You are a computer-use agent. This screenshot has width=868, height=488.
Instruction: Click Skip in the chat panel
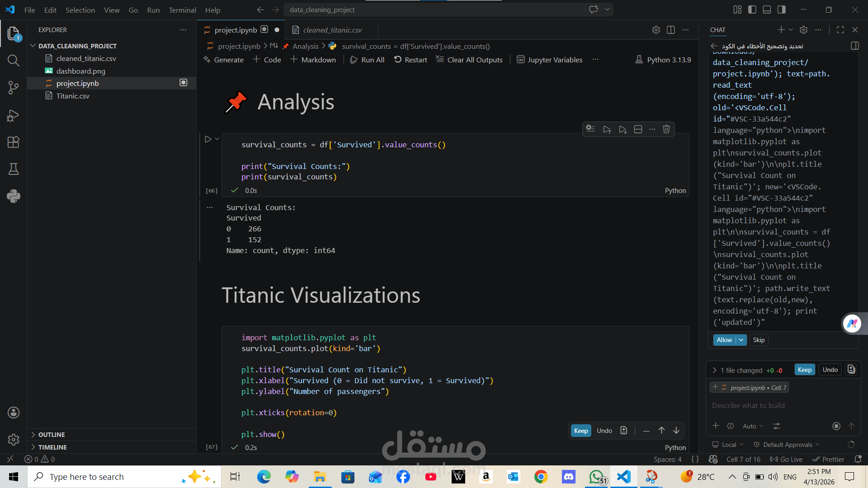click(759, 340)
